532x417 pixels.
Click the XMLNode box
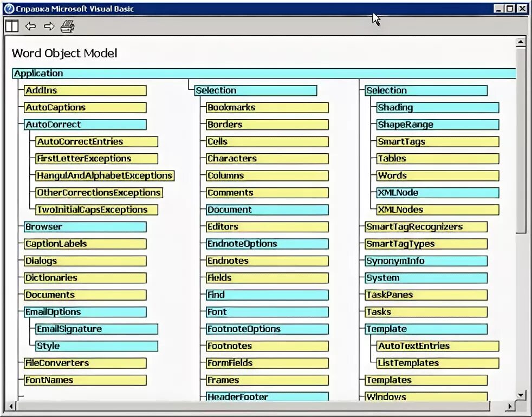(x=438, y=192)
